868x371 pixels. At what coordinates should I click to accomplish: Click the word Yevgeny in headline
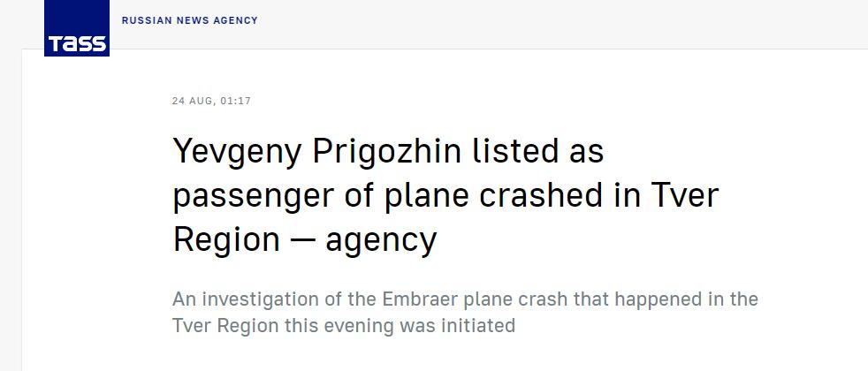(x=238, y=152)
